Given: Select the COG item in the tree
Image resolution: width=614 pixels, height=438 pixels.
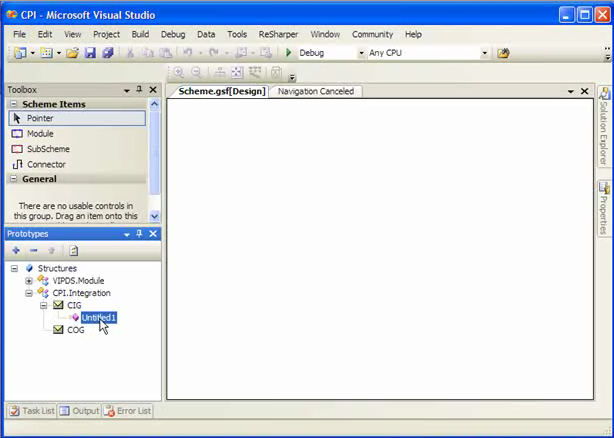Looking at the screenshot, I should point(75,330).
